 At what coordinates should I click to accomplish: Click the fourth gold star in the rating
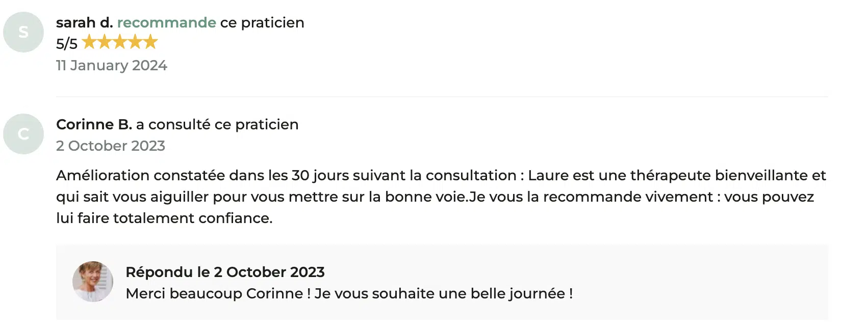coord(135,42)
